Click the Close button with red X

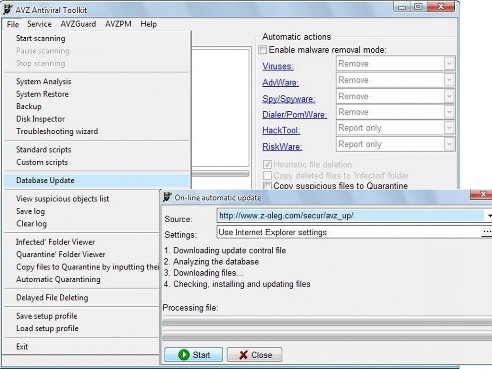pyautogui.click(x=255, y=355)
